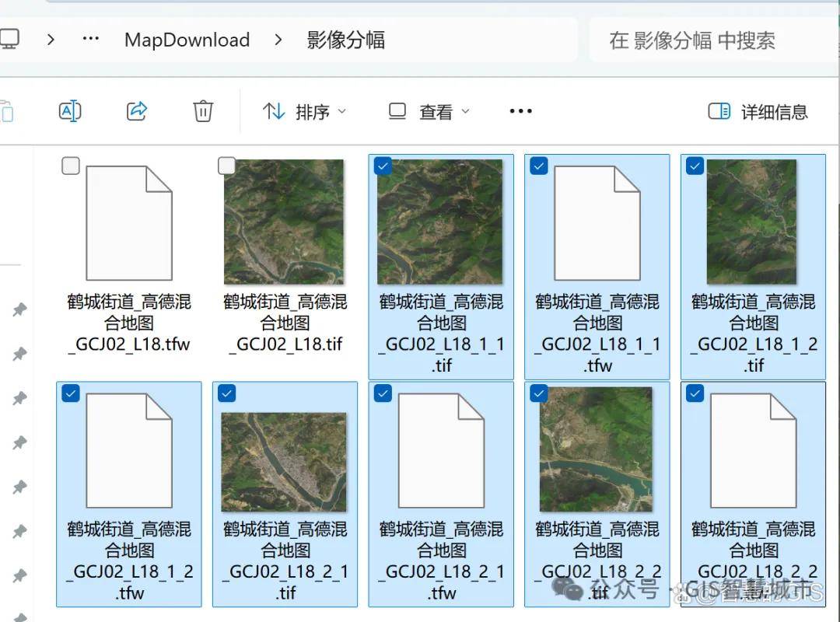Navigate to MapDownload in breadcrumb path

point(187,40)
